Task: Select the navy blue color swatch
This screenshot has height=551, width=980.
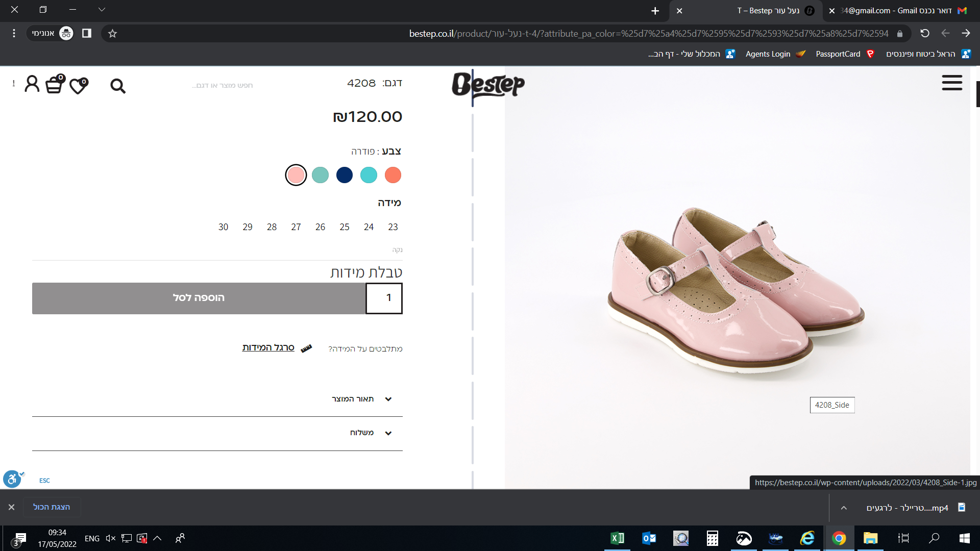Action: point(345,175)
